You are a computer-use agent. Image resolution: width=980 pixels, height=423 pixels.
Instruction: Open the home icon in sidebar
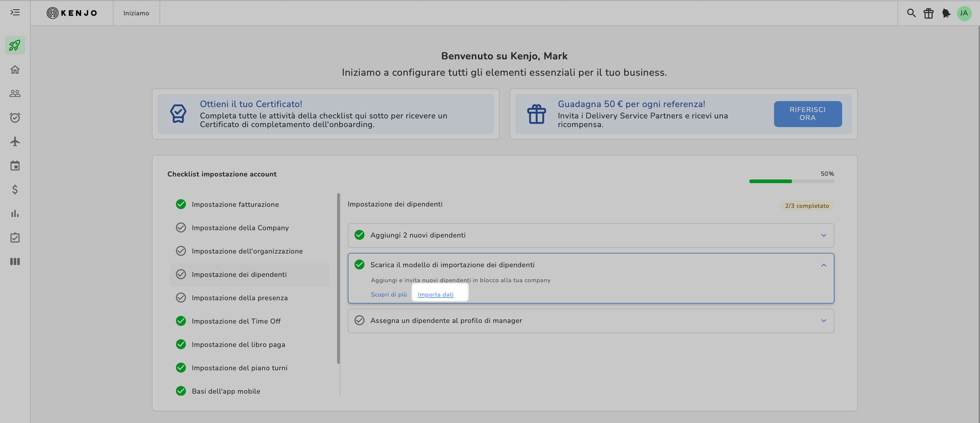15,69
